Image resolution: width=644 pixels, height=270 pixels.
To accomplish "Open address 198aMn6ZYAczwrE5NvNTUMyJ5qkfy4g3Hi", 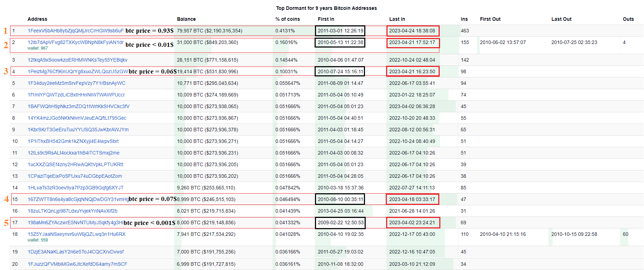I will 76,222.
